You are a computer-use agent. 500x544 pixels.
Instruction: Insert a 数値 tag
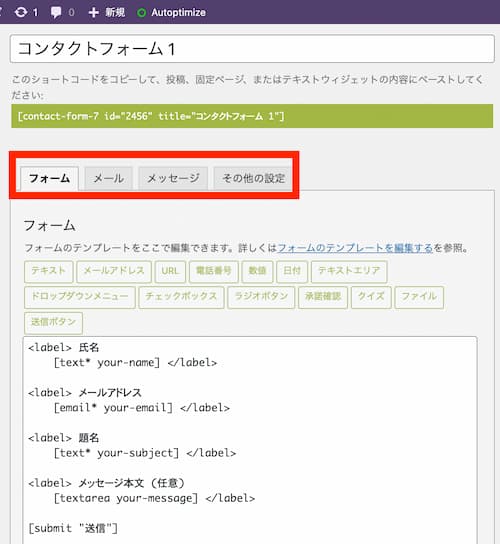coord(257,271)
